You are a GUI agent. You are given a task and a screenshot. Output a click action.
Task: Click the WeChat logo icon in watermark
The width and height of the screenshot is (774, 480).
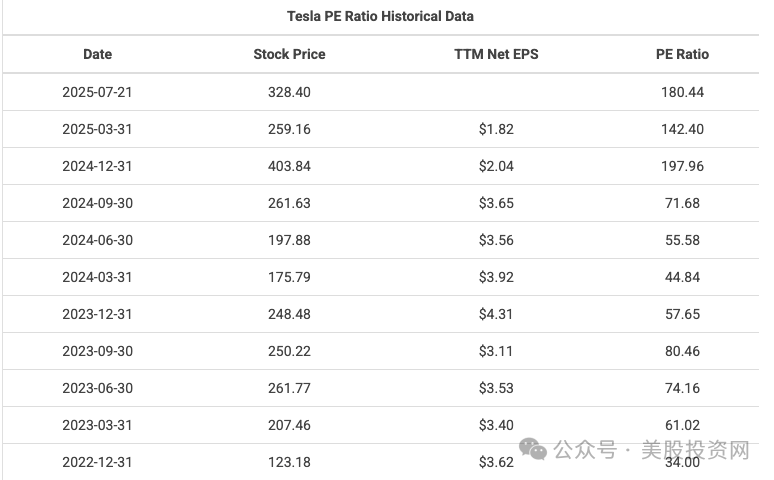coord(533,449)
